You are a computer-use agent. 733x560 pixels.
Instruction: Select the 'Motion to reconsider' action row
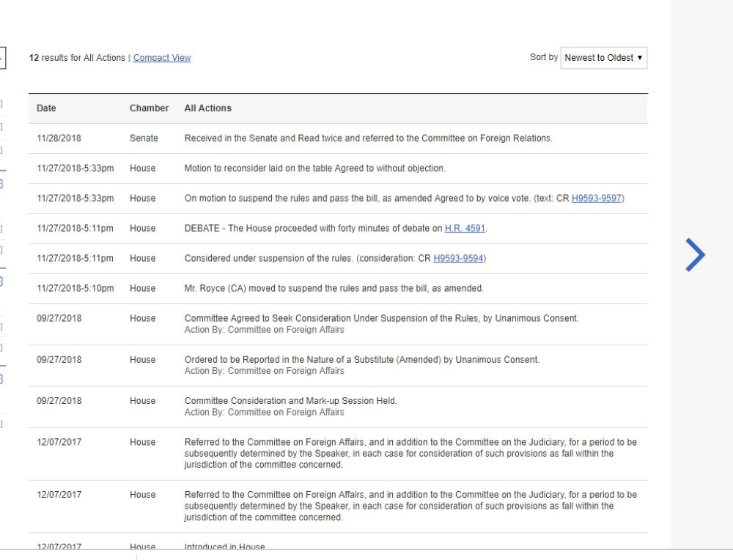(x=314, y=169)
